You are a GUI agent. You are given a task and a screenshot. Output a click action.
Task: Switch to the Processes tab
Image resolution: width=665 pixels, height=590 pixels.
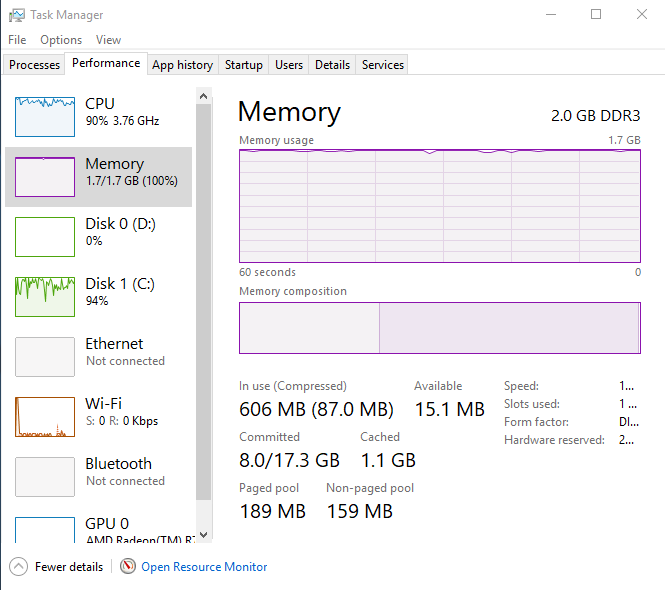click(x=35, y=65)
